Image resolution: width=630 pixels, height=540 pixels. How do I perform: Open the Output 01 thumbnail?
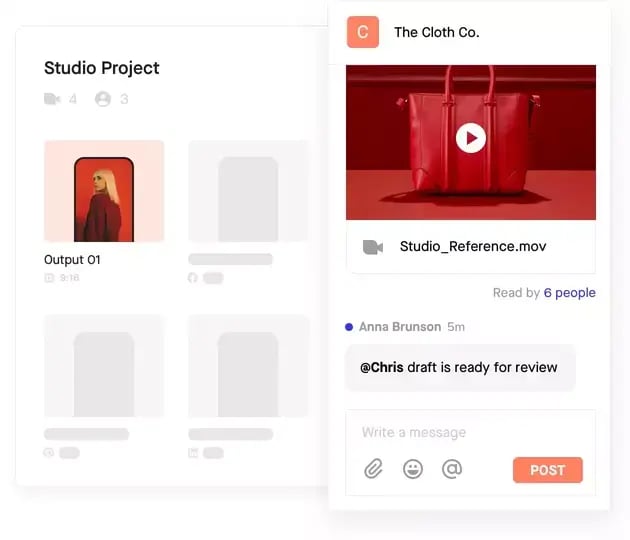[104, 191]
